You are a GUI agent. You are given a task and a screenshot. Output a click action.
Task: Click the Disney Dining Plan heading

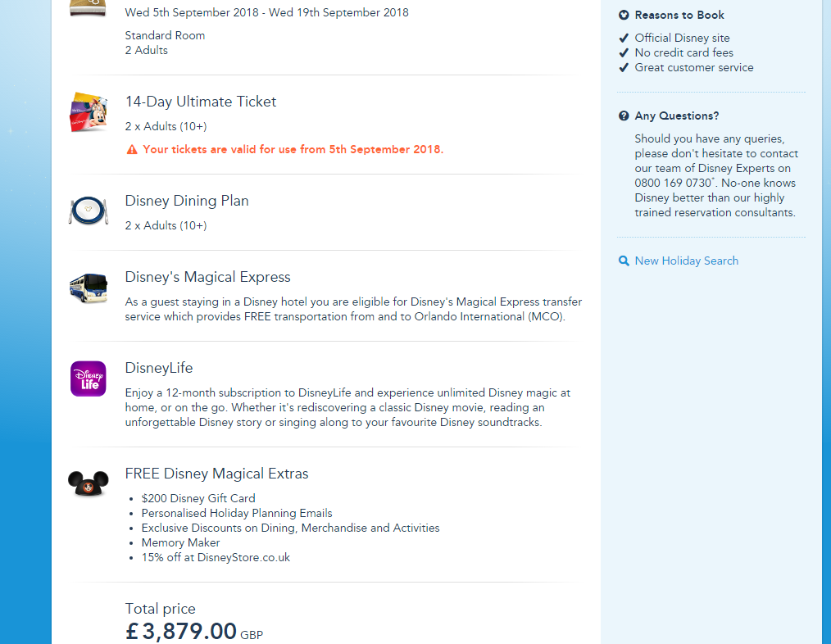pos(187,201)
